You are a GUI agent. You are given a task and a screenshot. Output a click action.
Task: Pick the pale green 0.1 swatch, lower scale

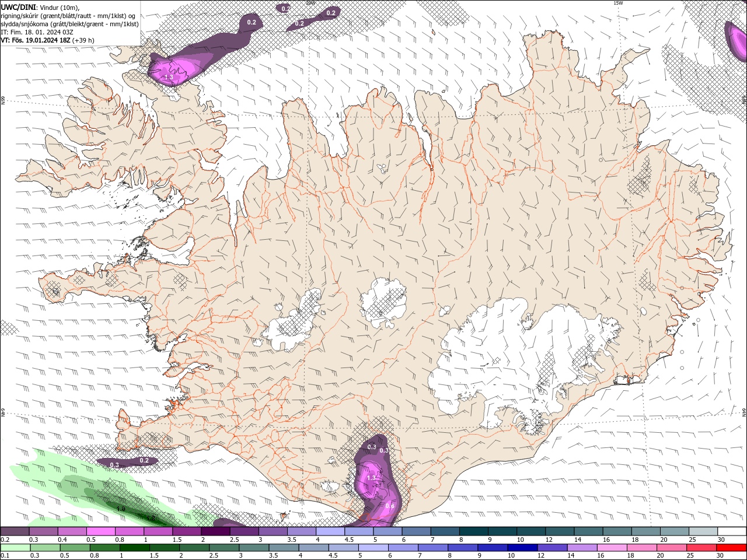click(15, 548)
